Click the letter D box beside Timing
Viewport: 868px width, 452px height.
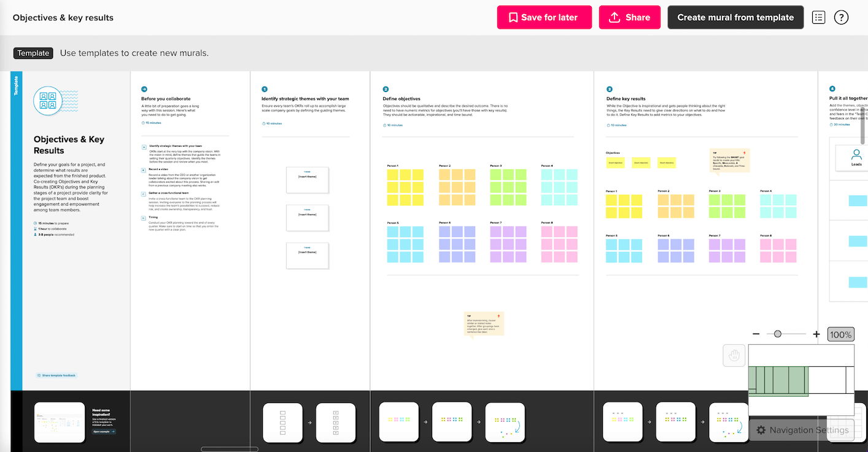point(144,218)
